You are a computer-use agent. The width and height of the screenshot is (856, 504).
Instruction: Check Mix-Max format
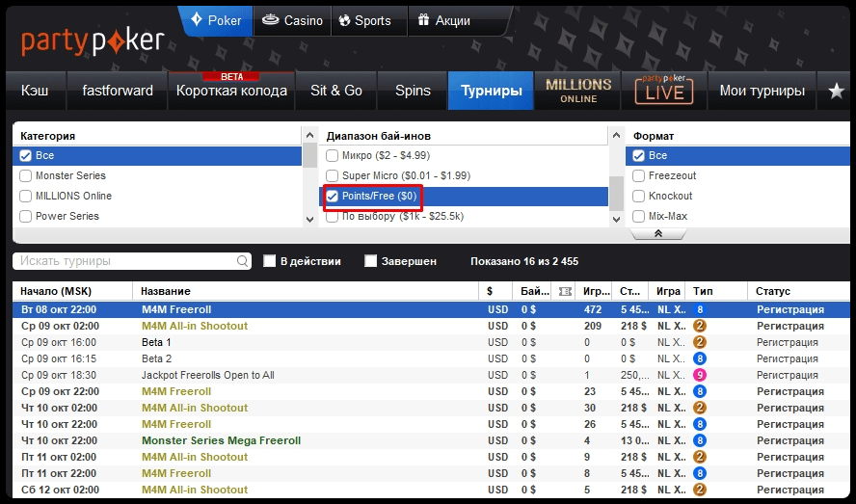tap(639, 216)
